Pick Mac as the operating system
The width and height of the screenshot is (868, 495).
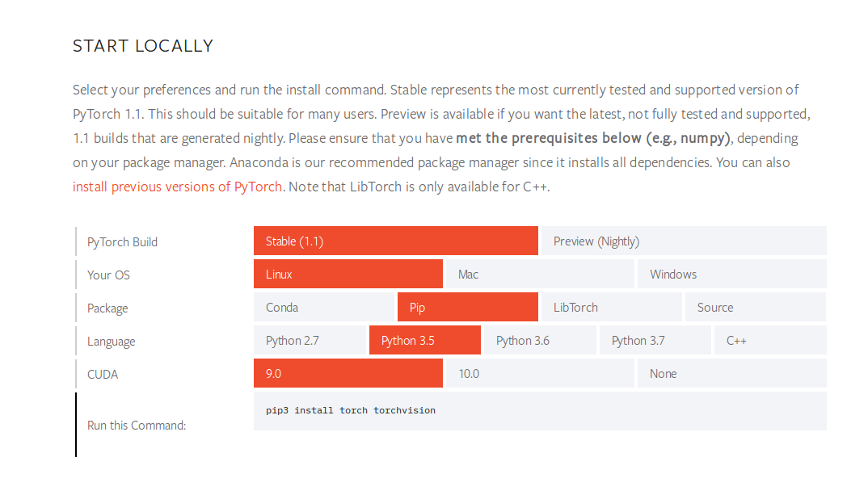[x=540, y=274]
